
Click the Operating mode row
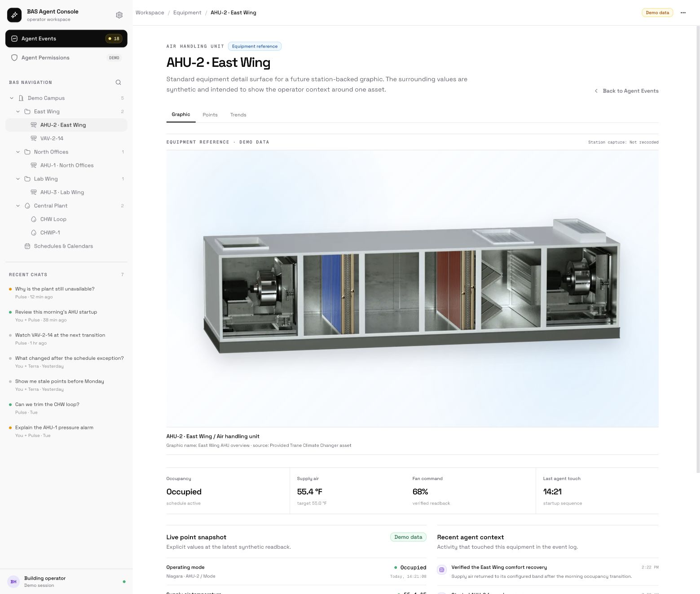pyautogui.click(x=296, y=572)
